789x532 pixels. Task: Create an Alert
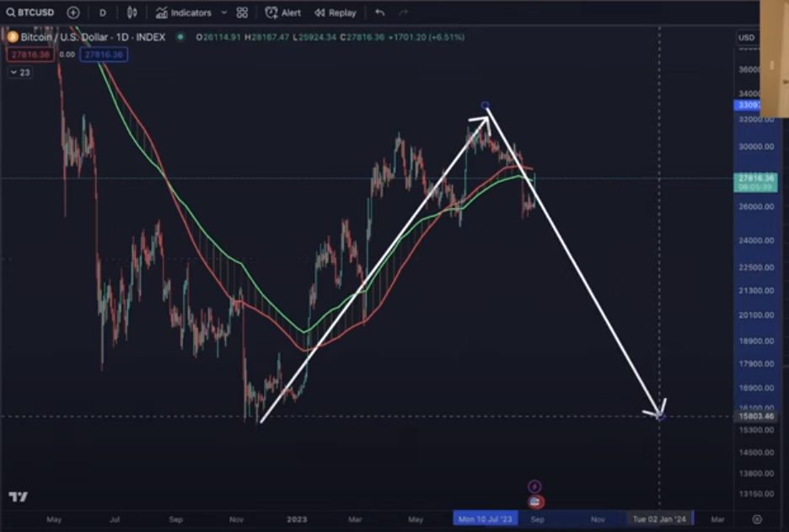coord(282,13)
